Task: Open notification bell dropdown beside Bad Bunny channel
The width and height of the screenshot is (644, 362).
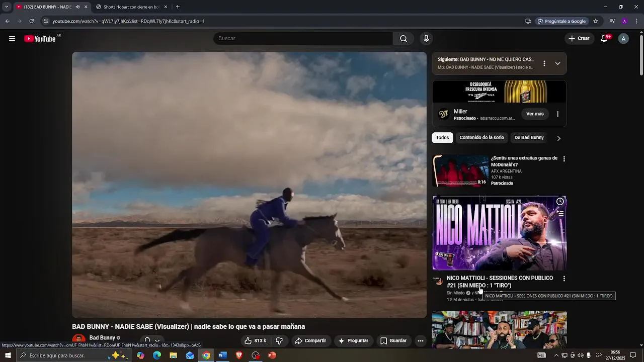Action: point(152,340)
